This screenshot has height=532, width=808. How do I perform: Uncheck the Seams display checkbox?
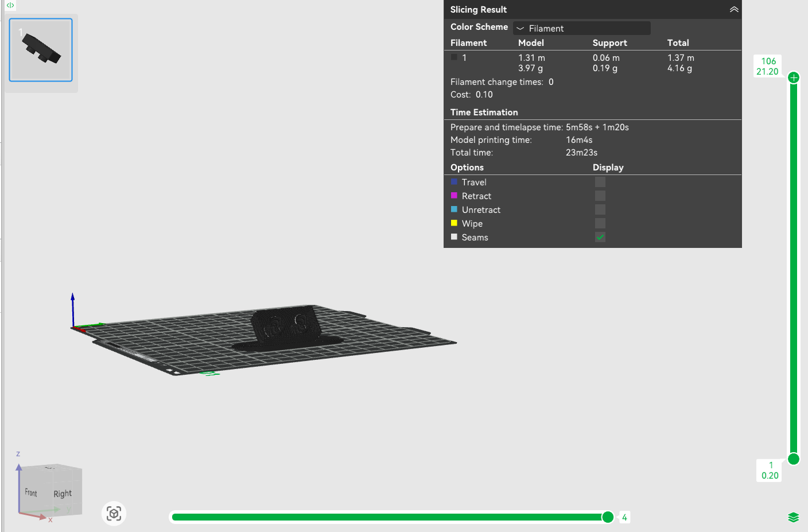[600, 237]
